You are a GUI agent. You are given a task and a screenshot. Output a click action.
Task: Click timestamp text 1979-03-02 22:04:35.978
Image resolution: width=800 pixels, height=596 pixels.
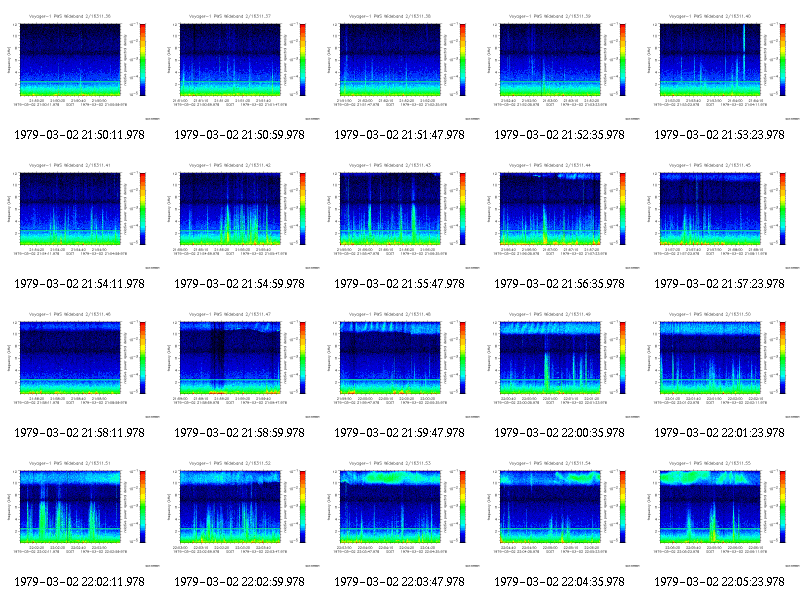(x=560, y=582)
